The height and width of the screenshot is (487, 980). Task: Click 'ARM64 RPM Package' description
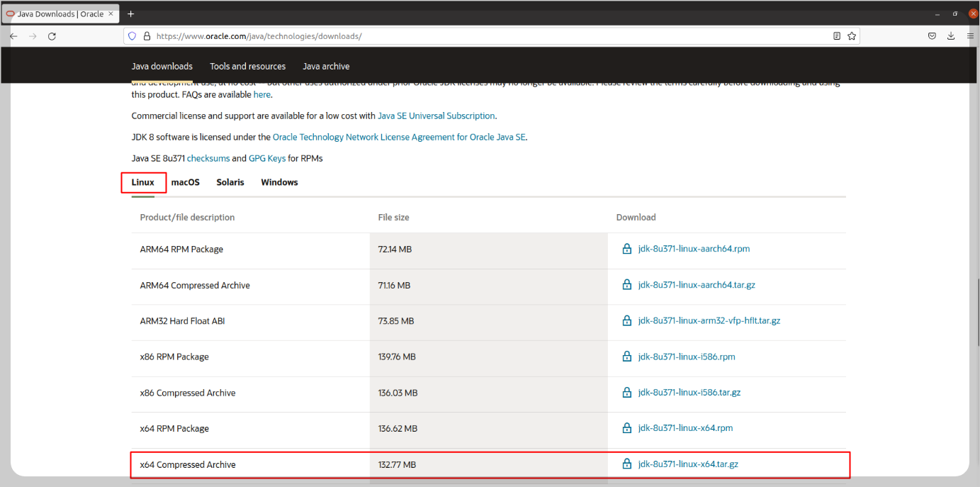181,250
